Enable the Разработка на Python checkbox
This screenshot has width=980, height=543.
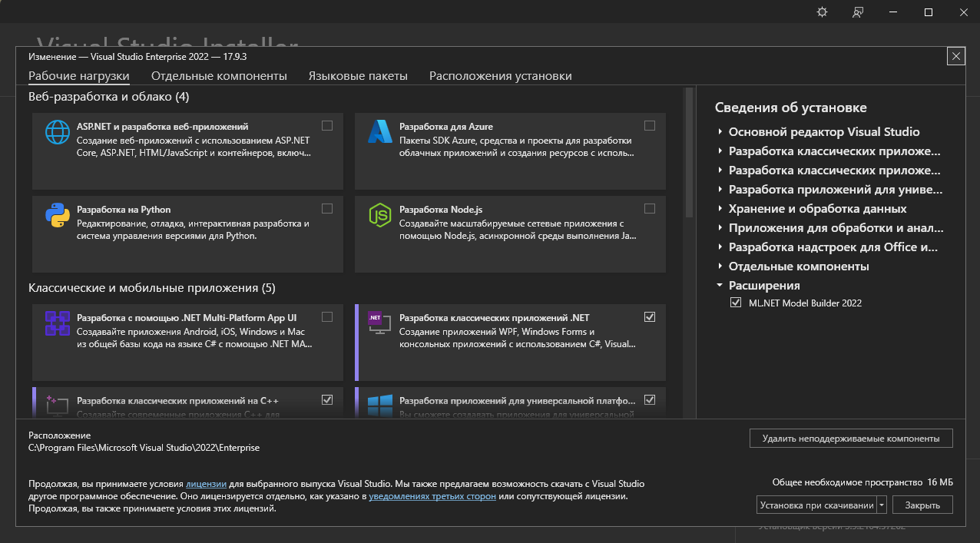coord(327,208)
